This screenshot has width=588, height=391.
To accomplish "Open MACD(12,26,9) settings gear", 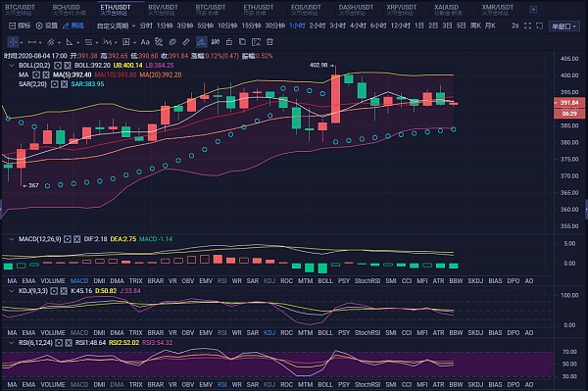I will 68,239.
